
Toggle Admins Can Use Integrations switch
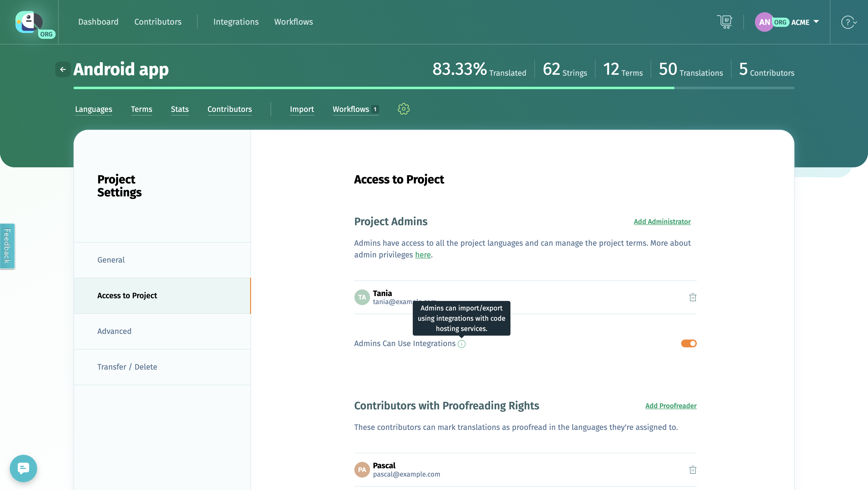point(688,343)
